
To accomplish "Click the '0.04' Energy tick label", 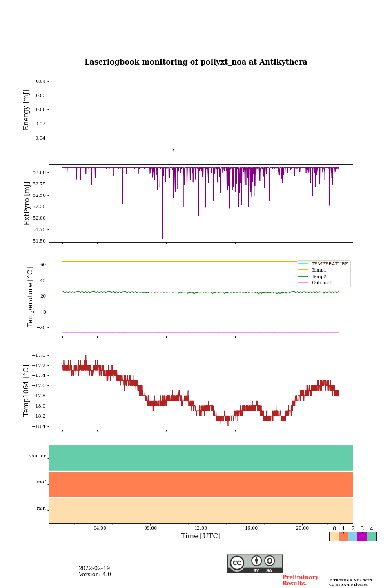I will pyautogui.click(x=41, y=81).
